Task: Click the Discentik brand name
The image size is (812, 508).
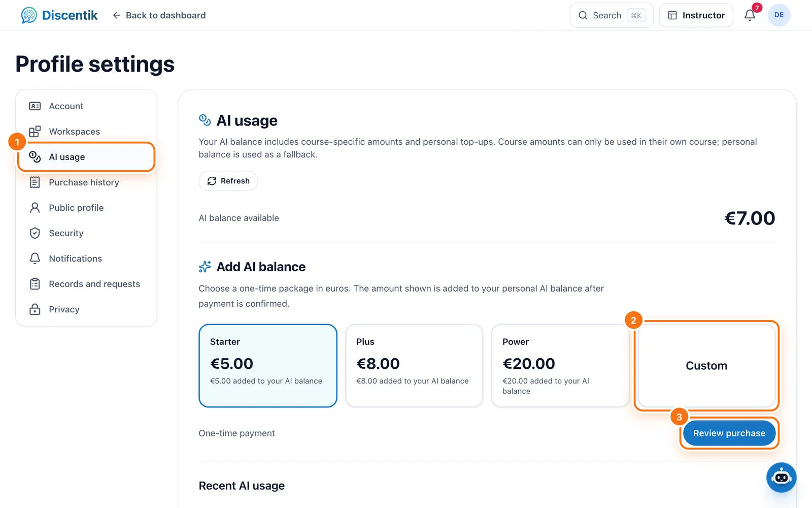Action: (70, 15)
